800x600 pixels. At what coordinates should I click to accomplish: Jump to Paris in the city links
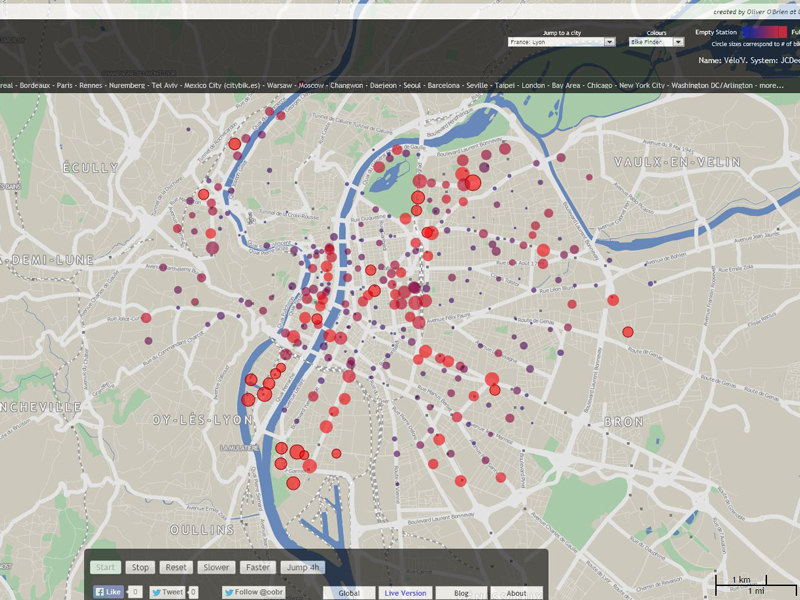[x=65, y=85]
